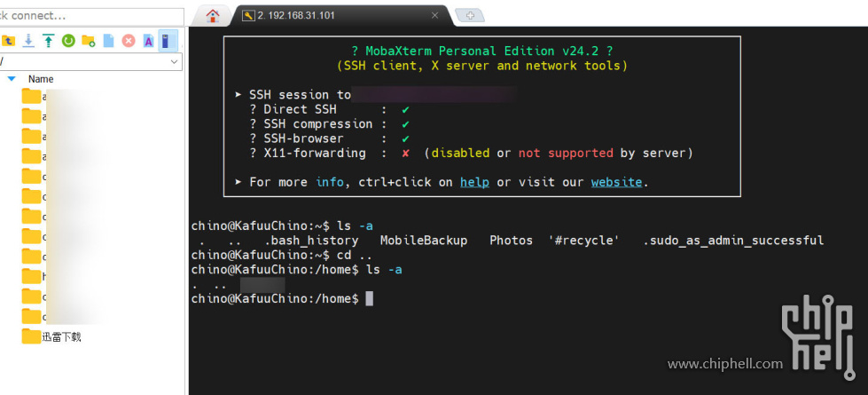Open a new terminal tab with plus button
Viewport: 868px width, 395px height.
coord(470,15)
